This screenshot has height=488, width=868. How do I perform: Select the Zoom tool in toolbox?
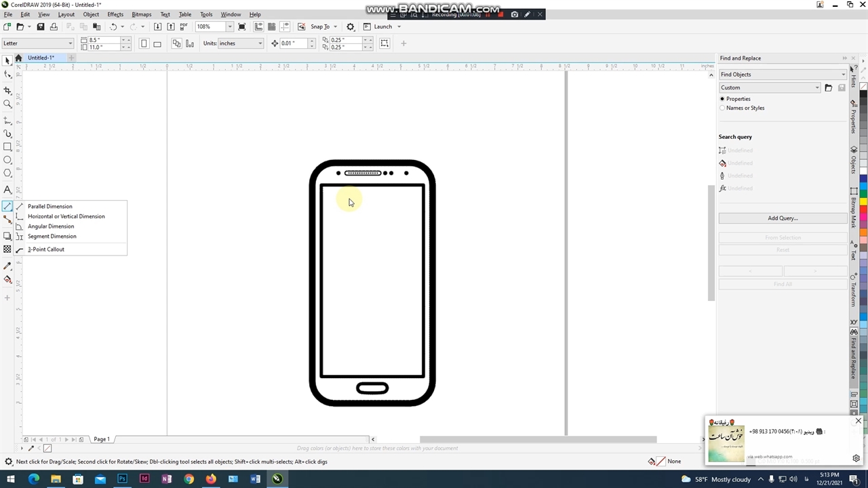(7, 104)
